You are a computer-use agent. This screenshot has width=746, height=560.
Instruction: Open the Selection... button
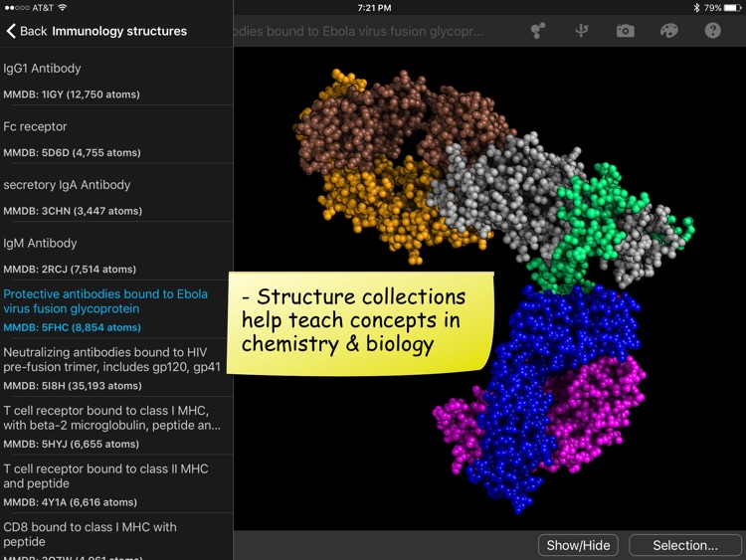(x=685, y=545)
